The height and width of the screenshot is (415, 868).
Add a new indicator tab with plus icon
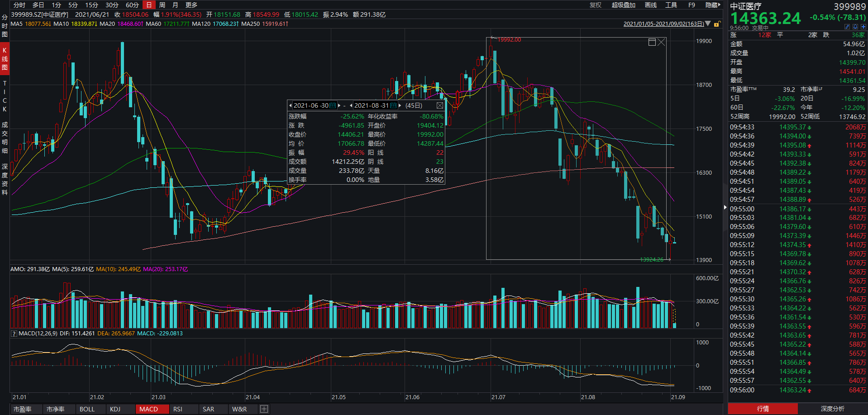[x=264, y=409]
